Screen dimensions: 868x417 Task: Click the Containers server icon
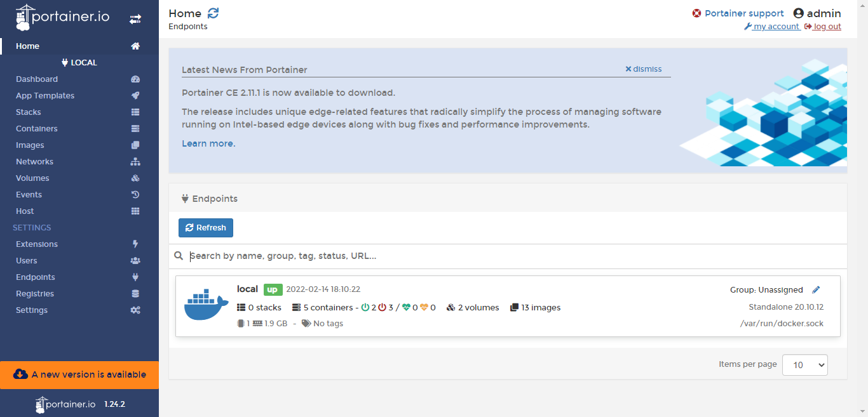135,129
